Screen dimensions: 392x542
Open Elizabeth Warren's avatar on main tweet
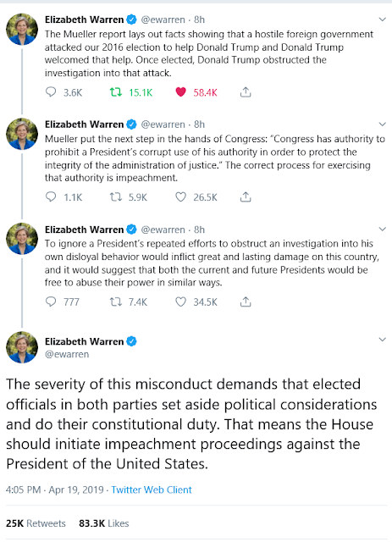pyautogui.click(x=22, y=346)
